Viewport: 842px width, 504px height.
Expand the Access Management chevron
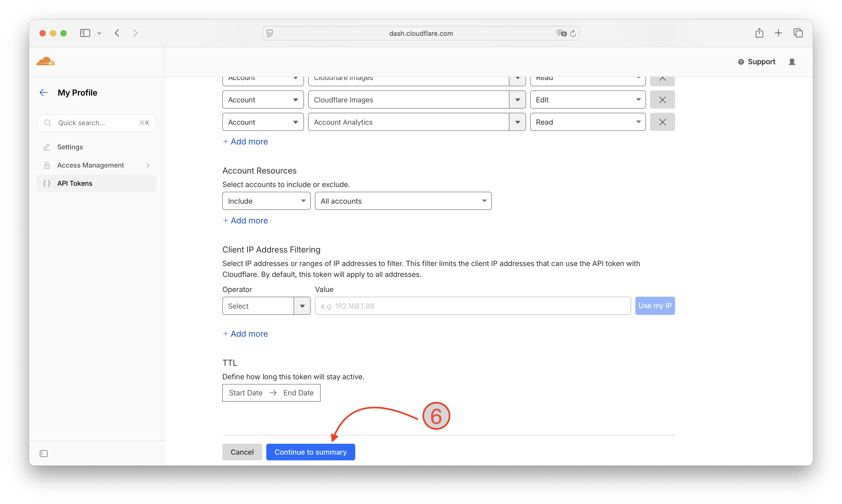coord(148,165)
